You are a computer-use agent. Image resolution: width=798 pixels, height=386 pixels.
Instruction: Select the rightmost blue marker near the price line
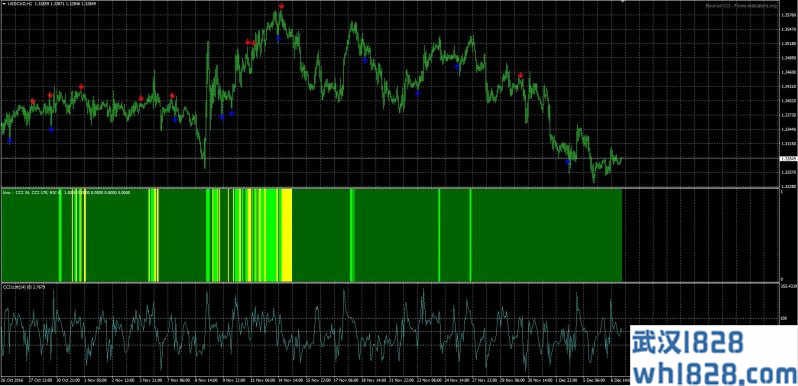point(568,161)
